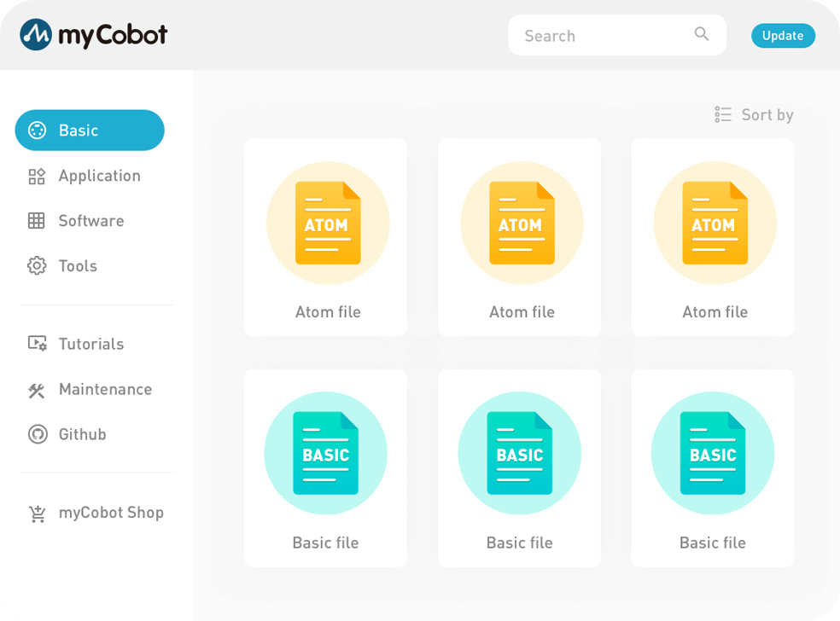
Task: Click the myCobot logo icon
Action: coord(36,35)
